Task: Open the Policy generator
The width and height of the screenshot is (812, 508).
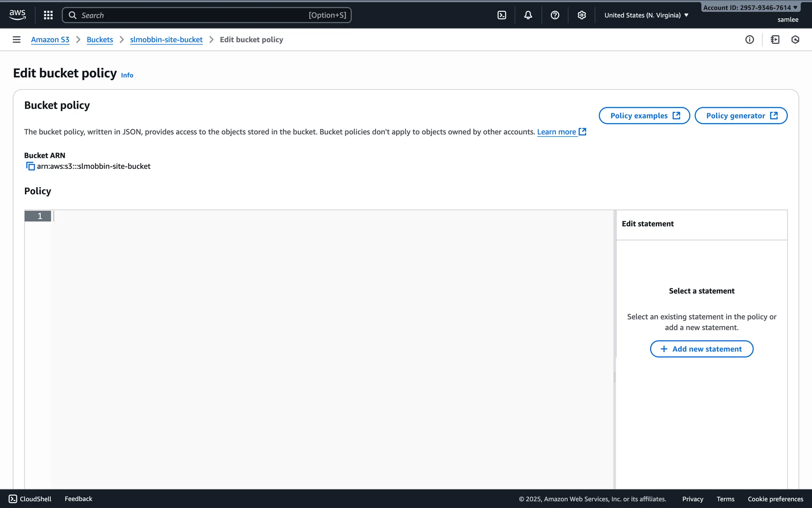Action: click(x=741, y=116)
